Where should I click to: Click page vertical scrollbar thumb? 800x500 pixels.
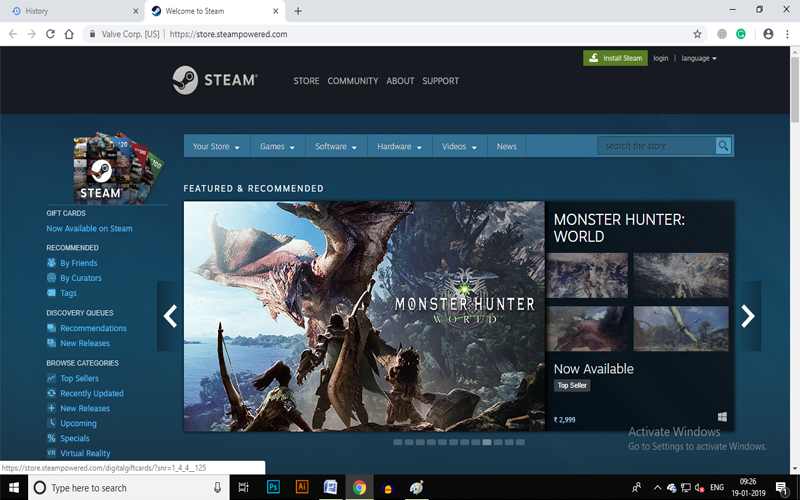point(794,89)
